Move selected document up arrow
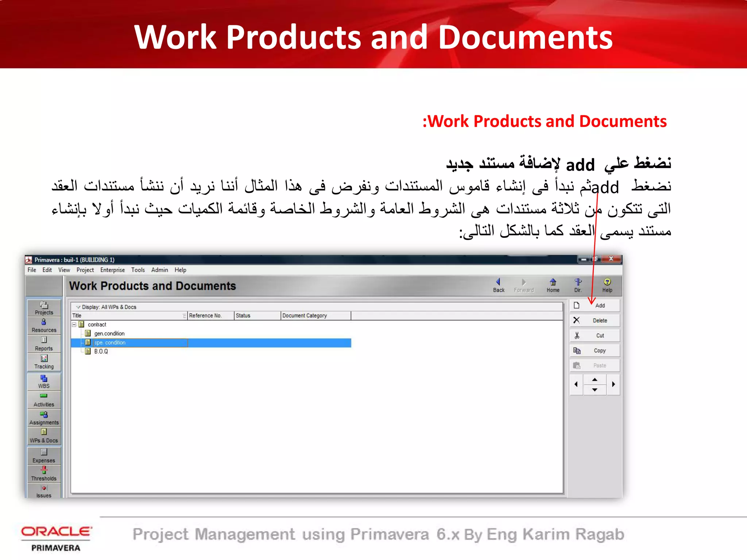The height and width of the screenshot is (560, 747). click(595, 380)
